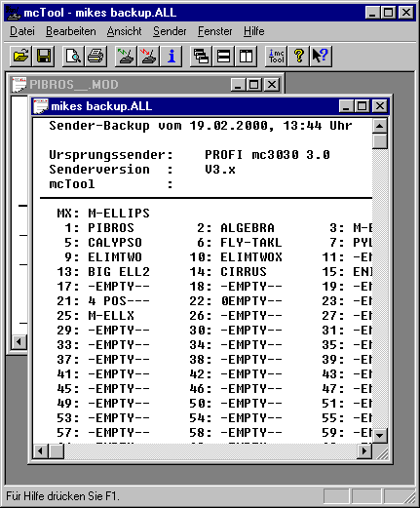The height and width of the screenshot is (508, 420).
Task: Tile windows vertically via the toolbar icon
Action: [x=246, y=56]
